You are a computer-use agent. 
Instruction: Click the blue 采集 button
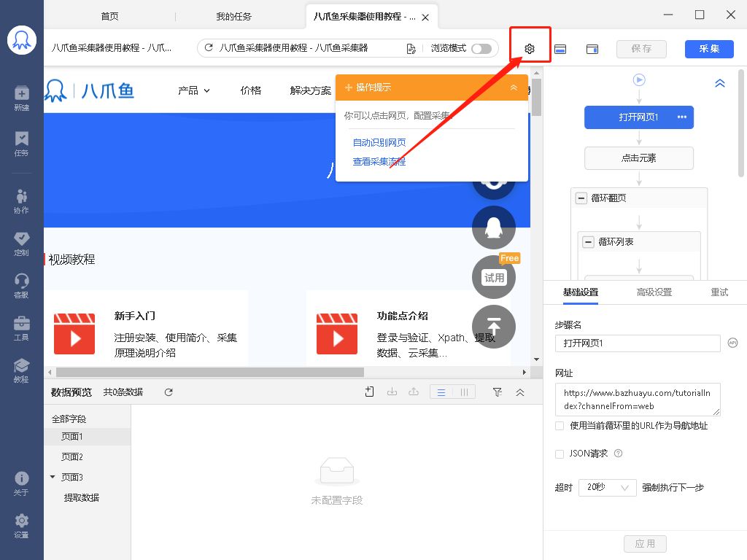click(709, 49)
